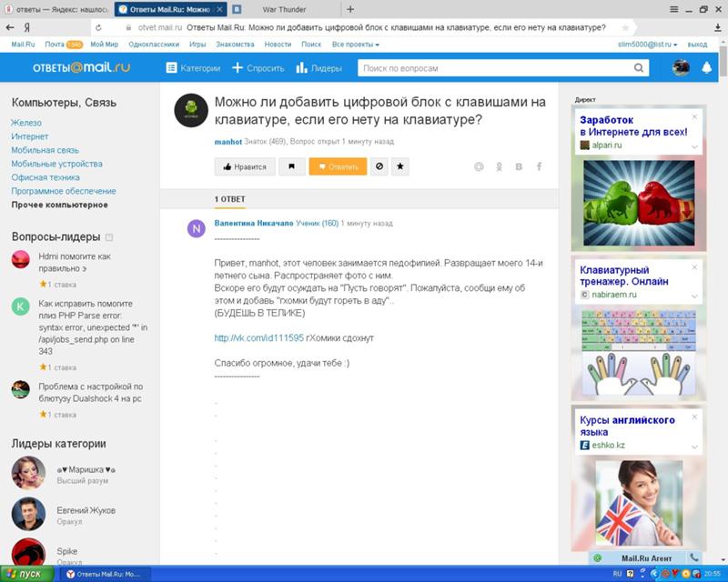
Task: Share to VK В icon
Action: (519, 166)
